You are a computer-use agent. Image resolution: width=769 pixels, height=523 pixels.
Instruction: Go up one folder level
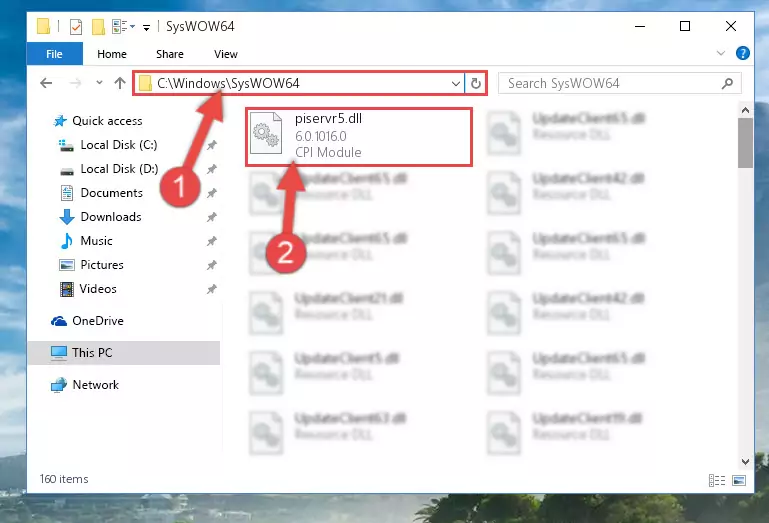[120, 83]
